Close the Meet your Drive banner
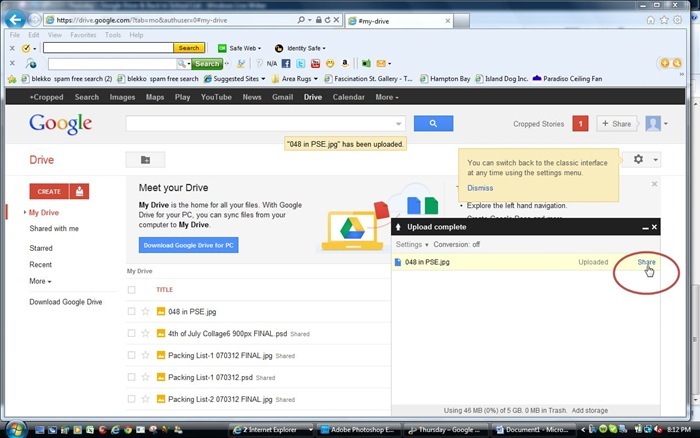Image resolution: width=700 pixels, height=438 pixels. [654, 184]
